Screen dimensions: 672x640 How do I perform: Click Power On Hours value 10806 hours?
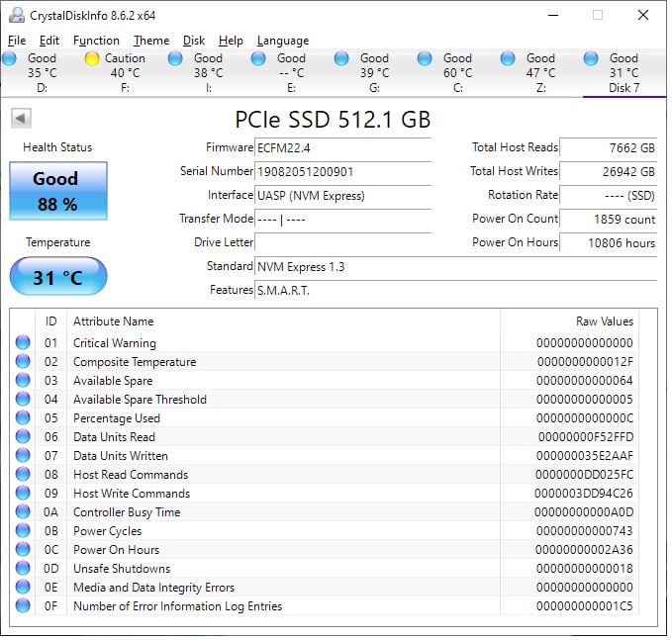point(608,243)
